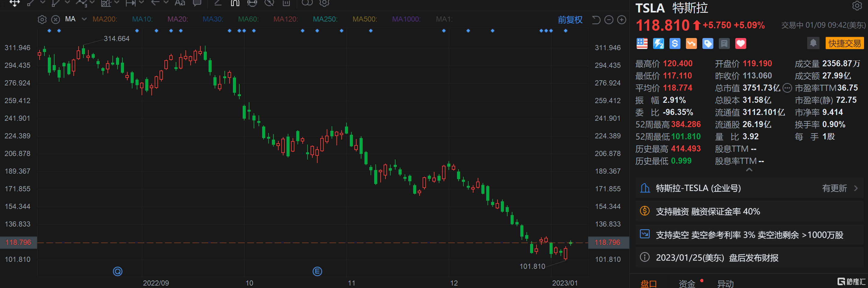Open the quote panel settings gear
This screenshot has width=868, height=288.
(857, 6)
